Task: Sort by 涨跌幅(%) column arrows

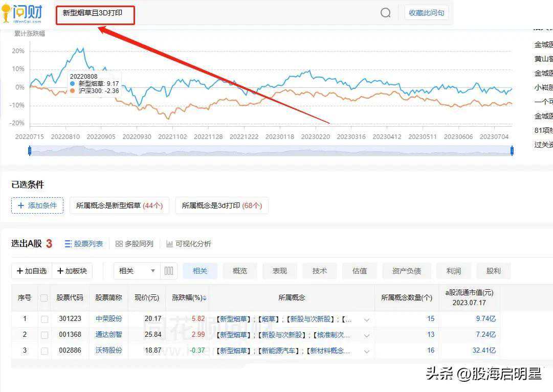Action: point(205,298)
